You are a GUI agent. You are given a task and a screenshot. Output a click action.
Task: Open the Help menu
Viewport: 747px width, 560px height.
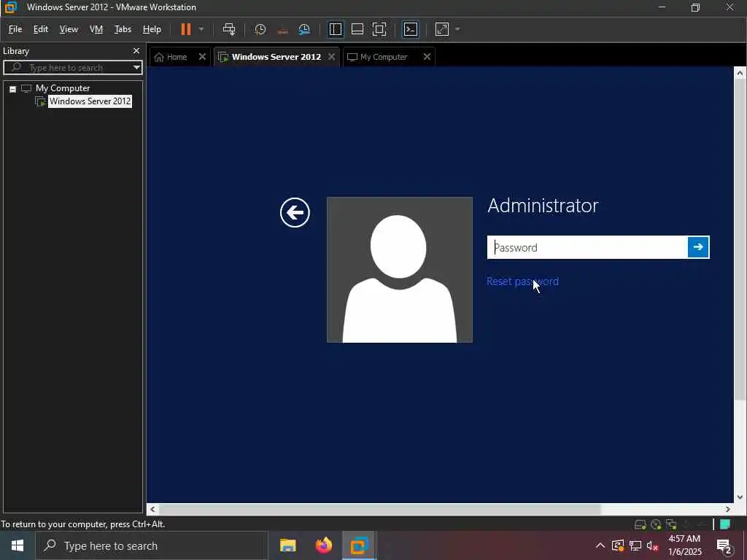coord(152,29)
